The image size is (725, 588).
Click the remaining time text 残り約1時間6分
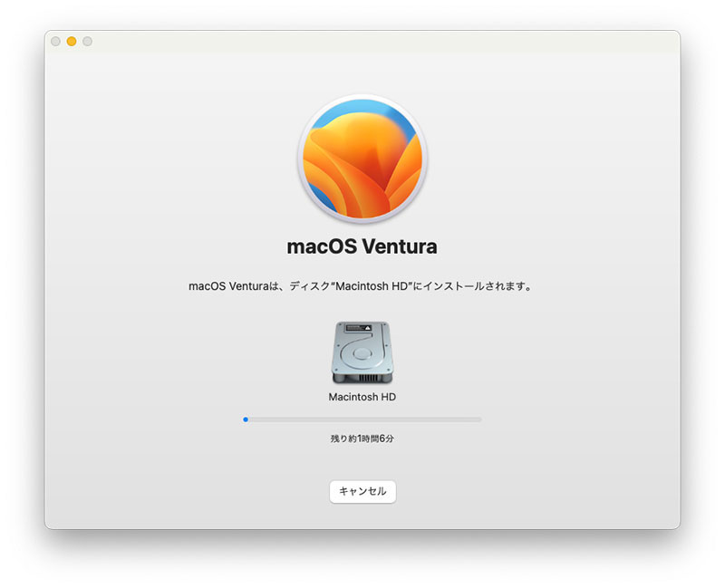pos(362,439)
